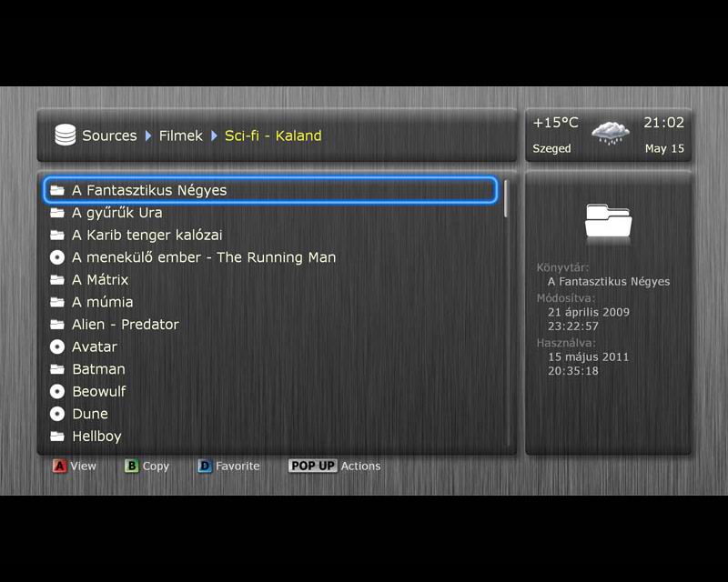Open the Actions pop-up label
Image resolution: width=728 pixels, height=582 pixels.
[x=360, y=466]
